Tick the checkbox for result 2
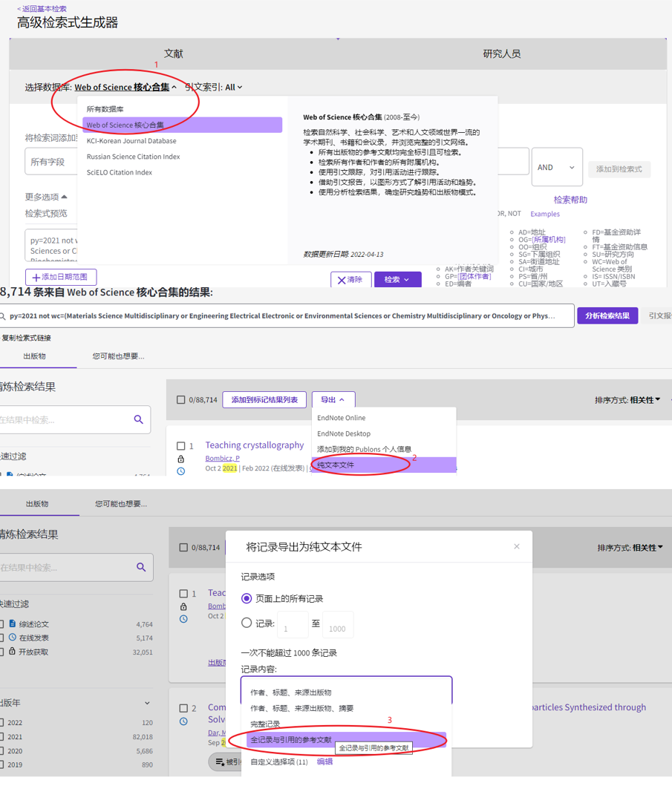 [x=183, y=708]
